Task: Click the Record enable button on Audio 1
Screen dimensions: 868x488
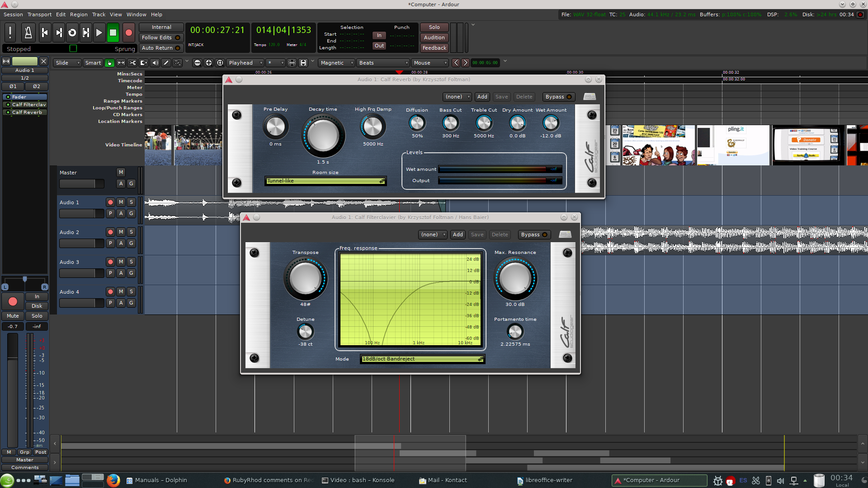Action: pos(110,202)
